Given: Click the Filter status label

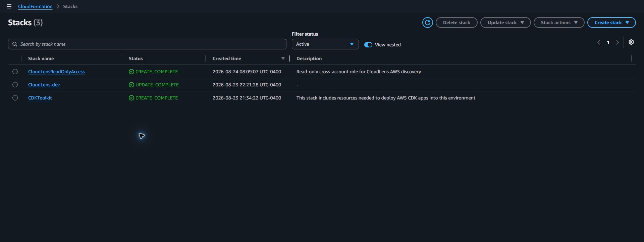Looking at the screenshot, I should 305,34.
